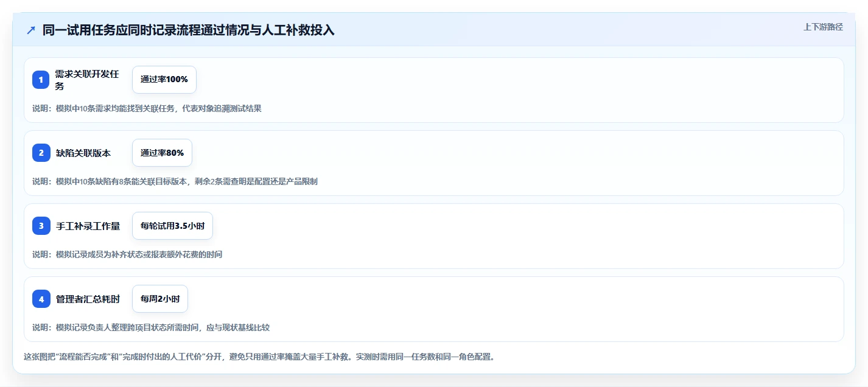Click the description starting 模拟记录负责人整理跨项目状态

(x=151, y=327)
